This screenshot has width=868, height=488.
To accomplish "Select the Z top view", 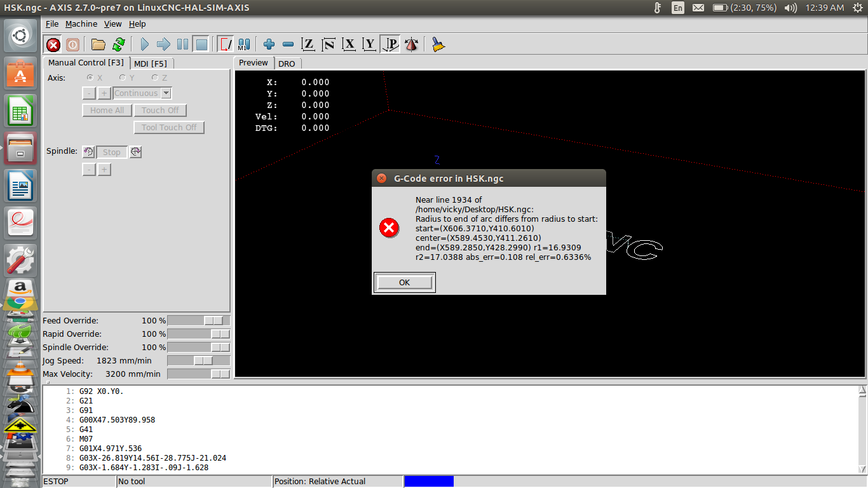I will pyautogui.click(x=308, y=44).
